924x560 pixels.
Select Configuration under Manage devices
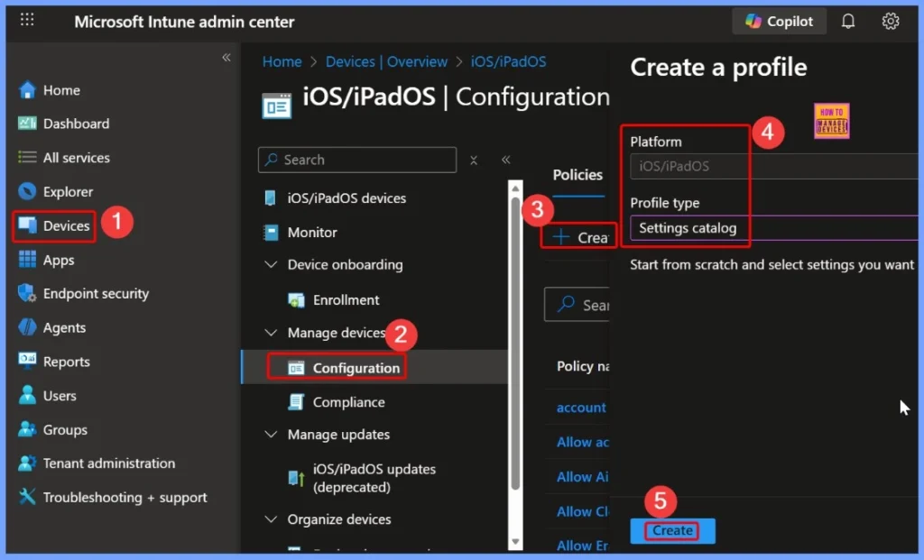350,367
